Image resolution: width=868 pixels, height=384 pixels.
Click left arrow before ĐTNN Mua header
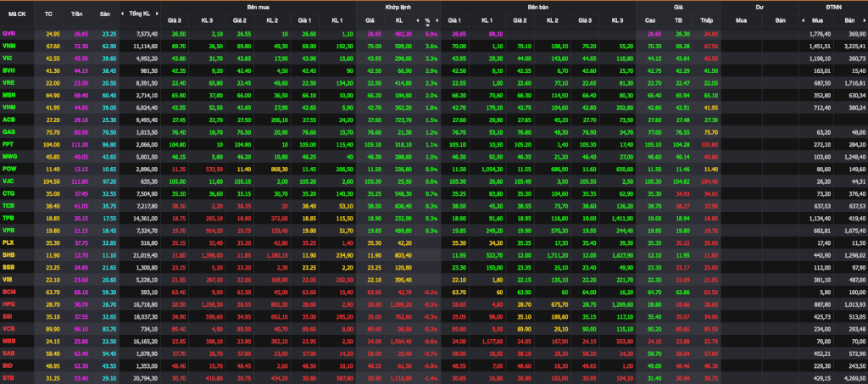click(x=804, y=20)
